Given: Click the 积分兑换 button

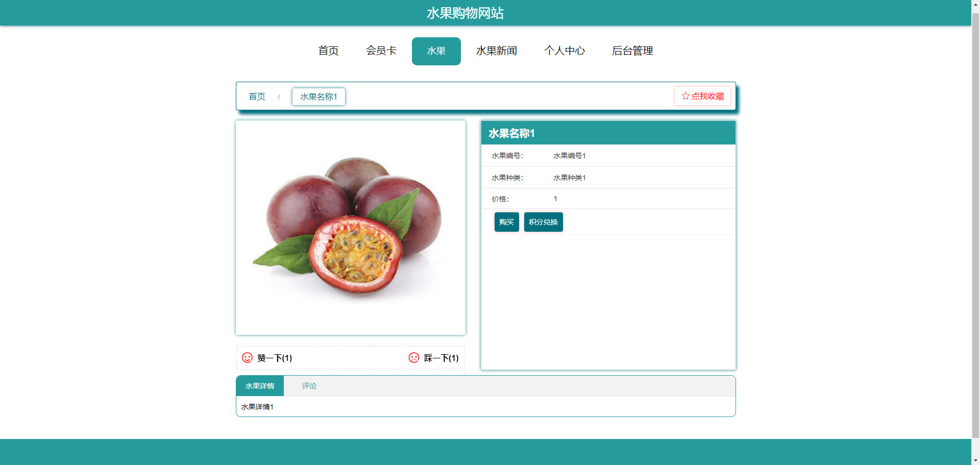Looking at the screenshot, I should 544,222.
